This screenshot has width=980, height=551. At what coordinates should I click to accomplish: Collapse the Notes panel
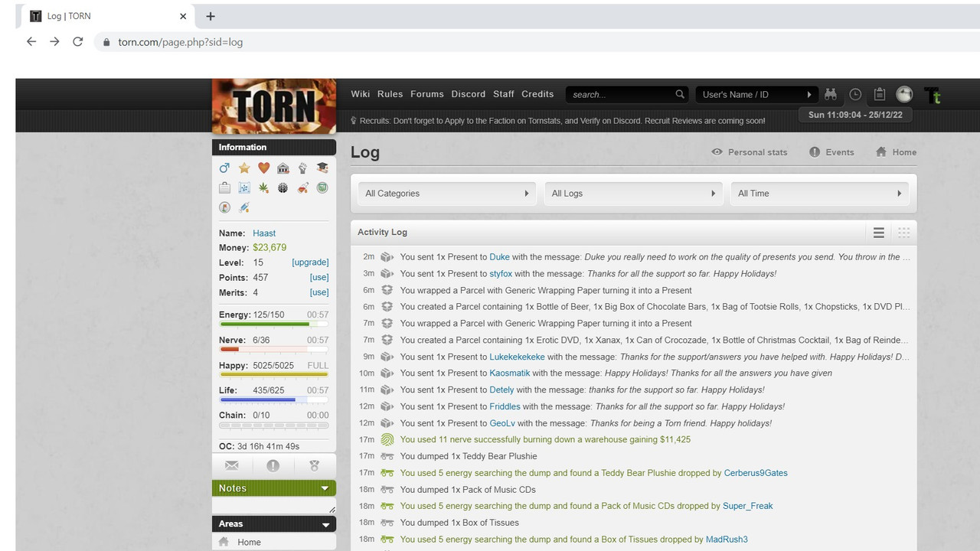[x=325, y=488]
